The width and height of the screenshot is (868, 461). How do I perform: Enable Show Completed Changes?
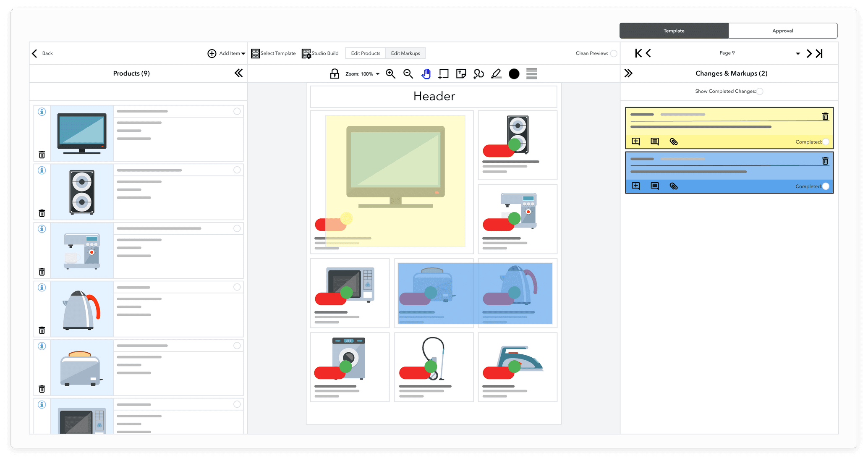tap(760, 91)
